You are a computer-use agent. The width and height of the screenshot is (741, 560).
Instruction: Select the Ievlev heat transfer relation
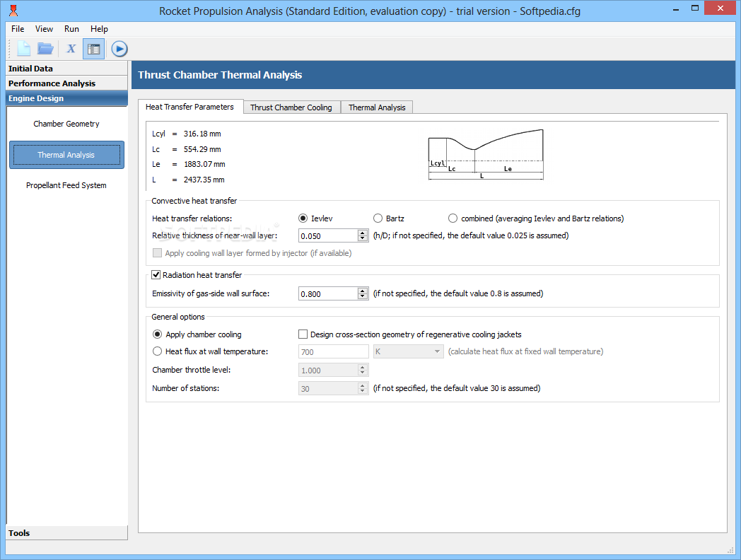click(303, 218)
